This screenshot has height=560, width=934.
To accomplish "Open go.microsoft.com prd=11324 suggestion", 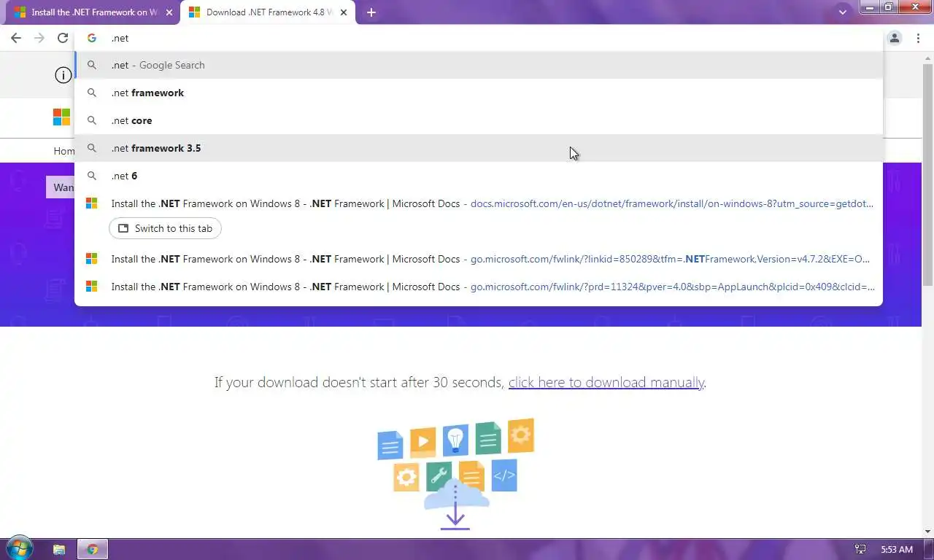I will pos(478,287).
